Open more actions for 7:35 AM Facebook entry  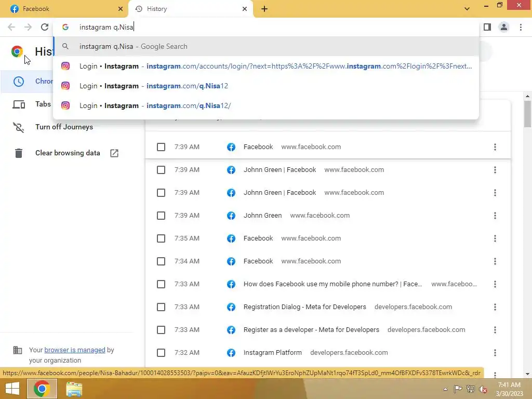[495, 238]
